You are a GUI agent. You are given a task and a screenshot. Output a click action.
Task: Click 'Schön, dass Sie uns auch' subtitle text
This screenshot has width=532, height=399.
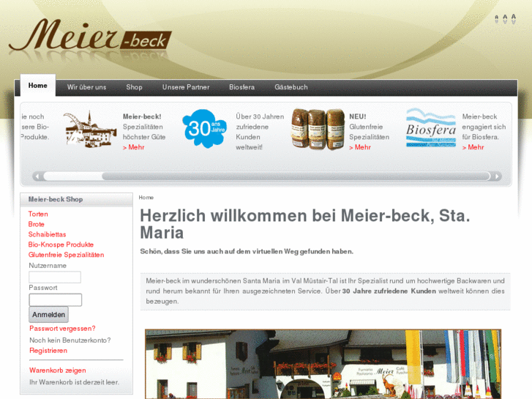247,251
